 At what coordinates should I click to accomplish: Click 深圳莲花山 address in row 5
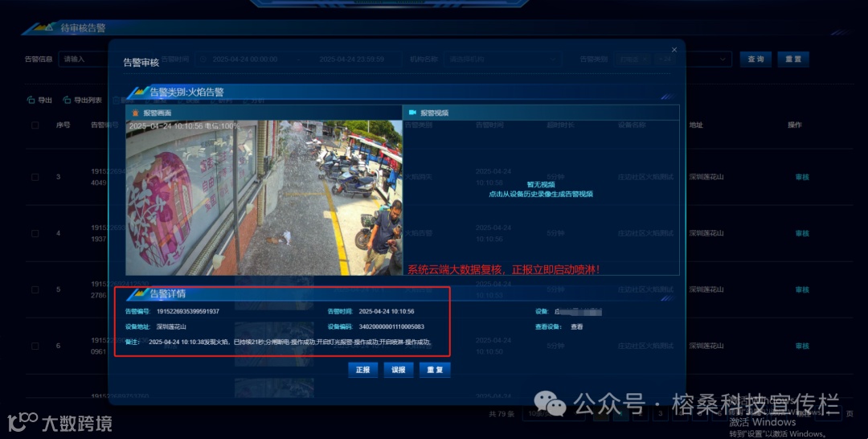click(x=706, y=290)
